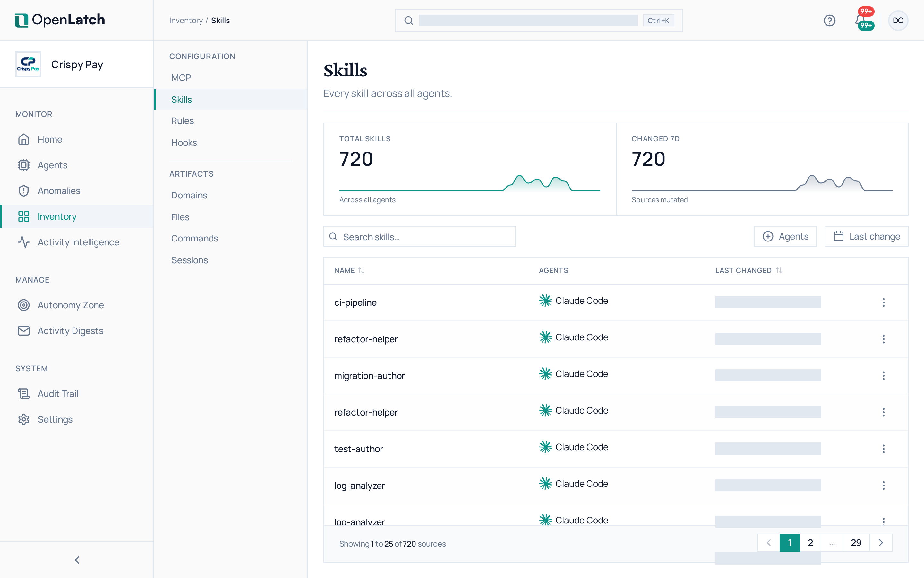924x578 pixels.
Task: Click the OpenLatch logo
Action: tap(60, 20)
